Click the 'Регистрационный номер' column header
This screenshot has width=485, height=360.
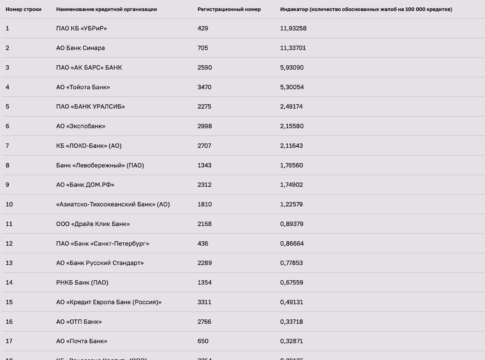(x=229, y=9)
